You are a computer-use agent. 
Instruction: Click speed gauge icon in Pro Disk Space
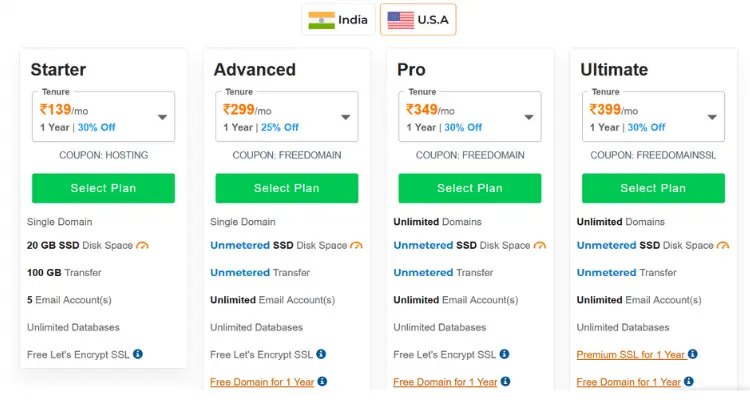pos(540,245)
